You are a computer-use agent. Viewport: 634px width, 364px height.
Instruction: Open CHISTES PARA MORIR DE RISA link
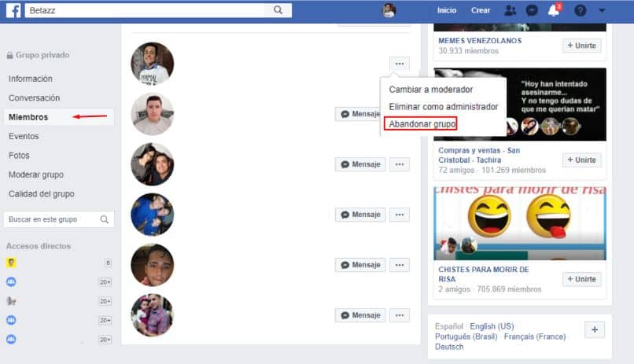tap(483, 274)
